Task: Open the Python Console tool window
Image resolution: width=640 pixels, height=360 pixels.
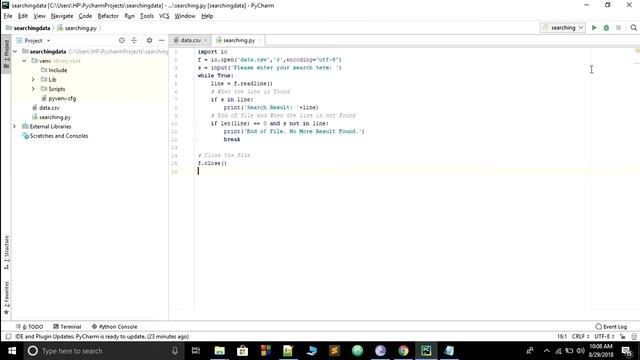Action: (114, 327)
